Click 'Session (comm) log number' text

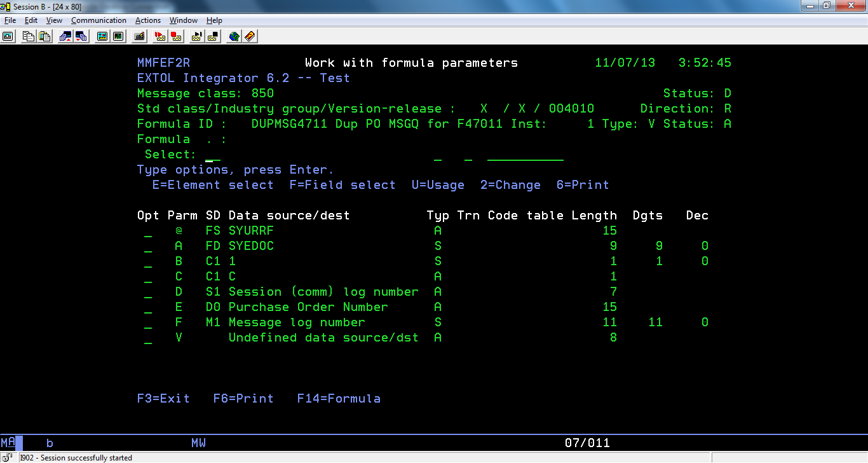(x=323, y=292)
